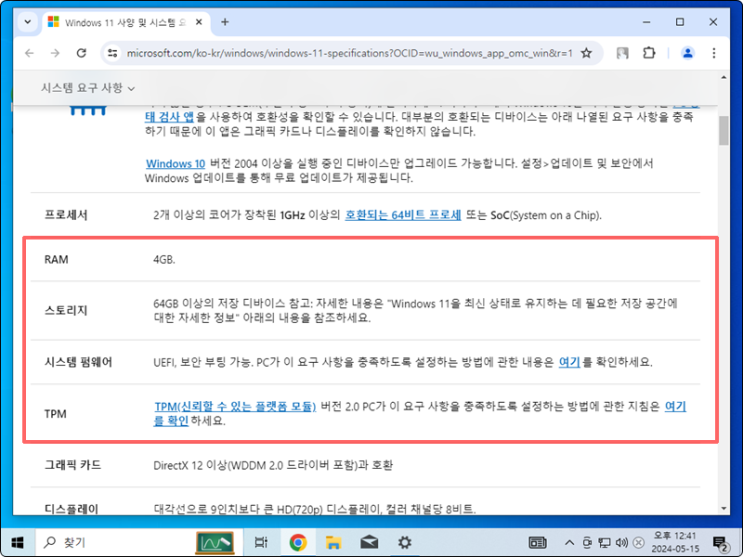743x557 pixels.
Task: Click the circled X tray icon
Action: point(639,542)
